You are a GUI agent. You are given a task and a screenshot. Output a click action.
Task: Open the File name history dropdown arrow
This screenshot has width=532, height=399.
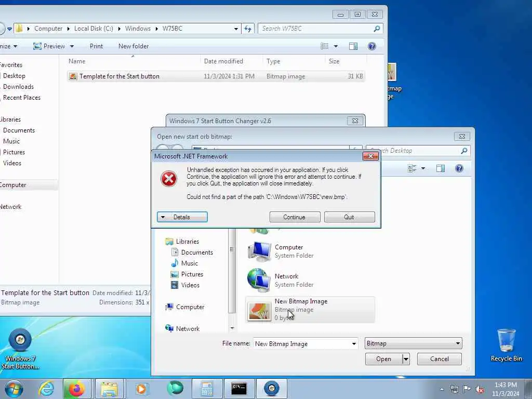354,344
